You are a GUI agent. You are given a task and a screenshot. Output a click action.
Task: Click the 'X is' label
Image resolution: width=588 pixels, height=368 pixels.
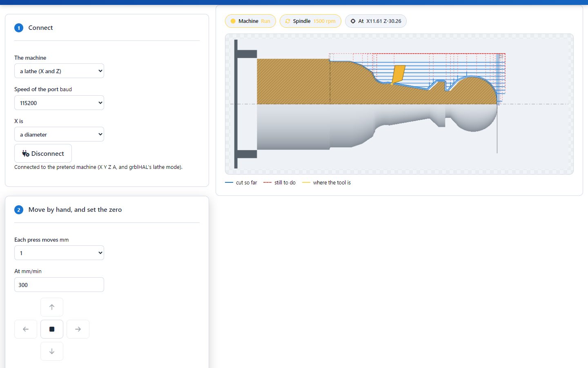point(19,121)
